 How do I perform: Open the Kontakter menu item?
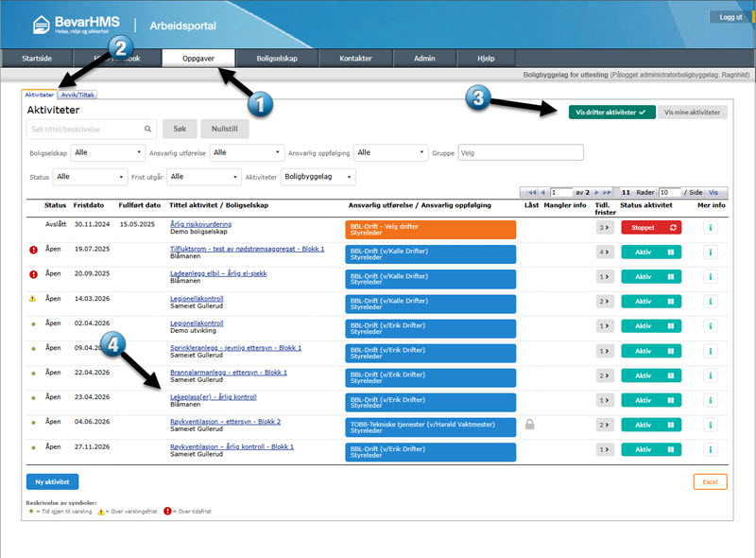tap(355, 59)
